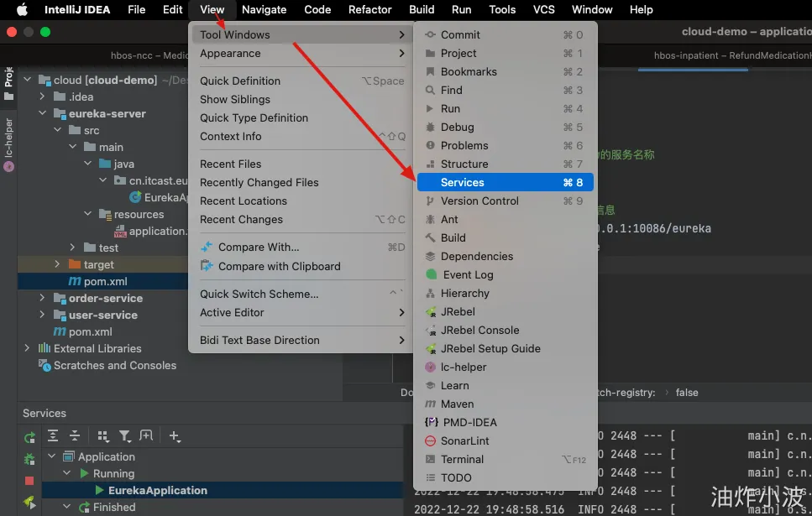Select Dependencies tool window entry
This screenshot has width=812, height=516.
[505, 256]
